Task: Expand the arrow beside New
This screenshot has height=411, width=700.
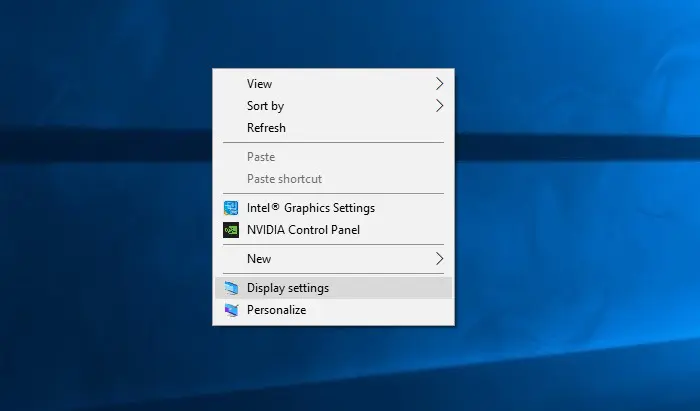Action: click(440, 259)
